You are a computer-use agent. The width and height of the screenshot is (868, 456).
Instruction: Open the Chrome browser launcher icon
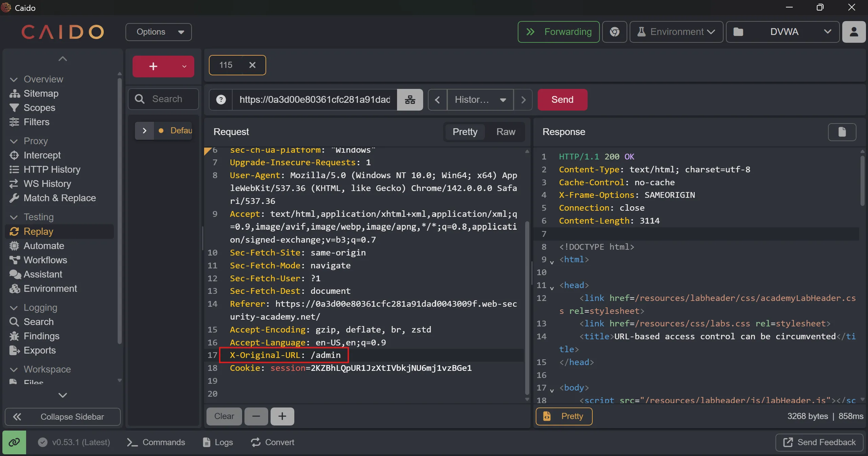(614, 32)
